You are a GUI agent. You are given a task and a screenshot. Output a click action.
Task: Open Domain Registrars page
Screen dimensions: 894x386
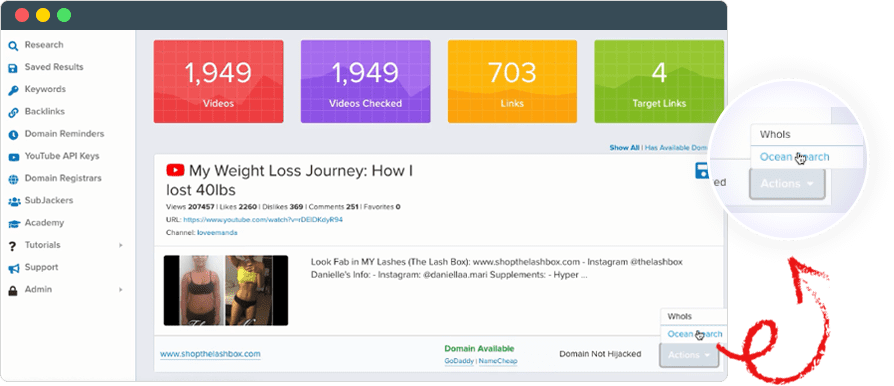click(63, 178)
